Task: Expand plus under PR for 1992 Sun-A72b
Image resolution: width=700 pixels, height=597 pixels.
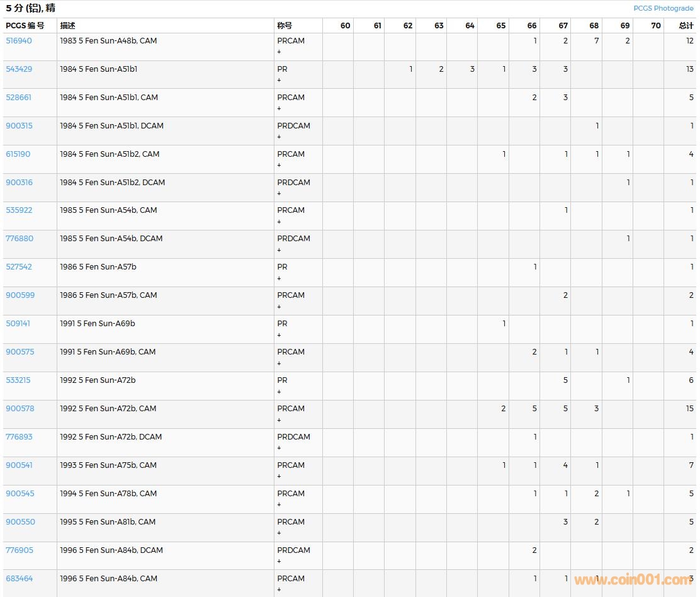Action: [x=279, y=392]
